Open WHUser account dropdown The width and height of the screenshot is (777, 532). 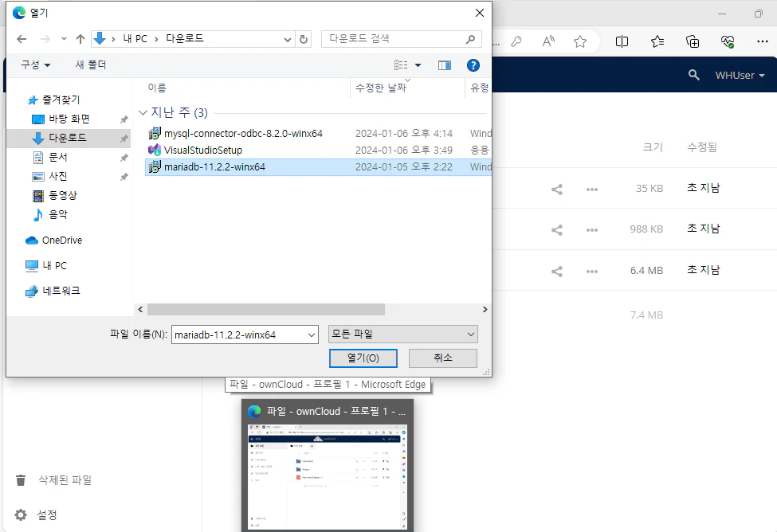coord(740,76)
